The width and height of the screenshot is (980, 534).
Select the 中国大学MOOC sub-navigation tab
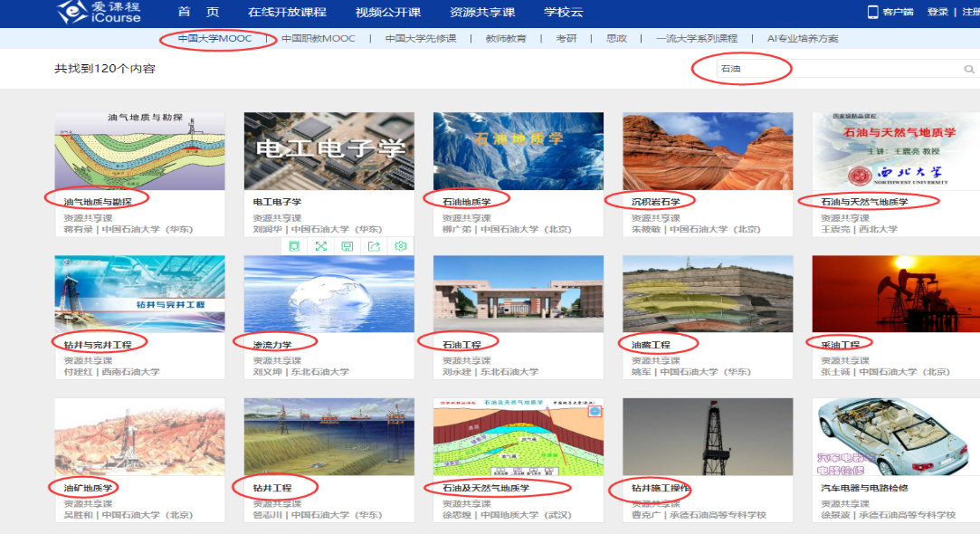pos(215,38)
